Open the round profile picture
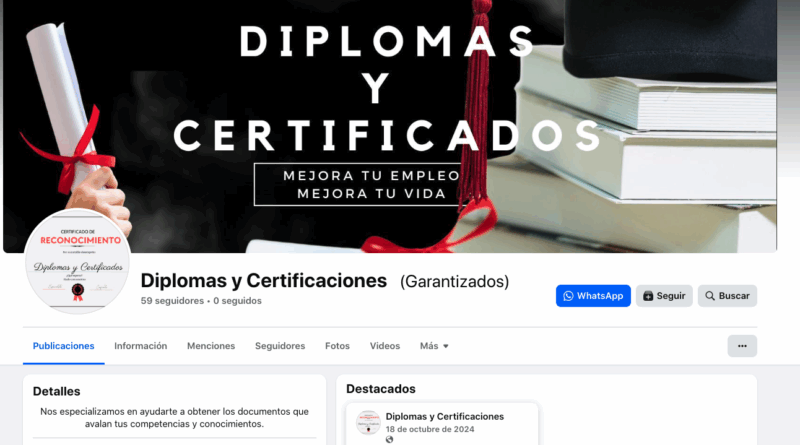Screen dimensions: 800x445 (x=77, y=261)
